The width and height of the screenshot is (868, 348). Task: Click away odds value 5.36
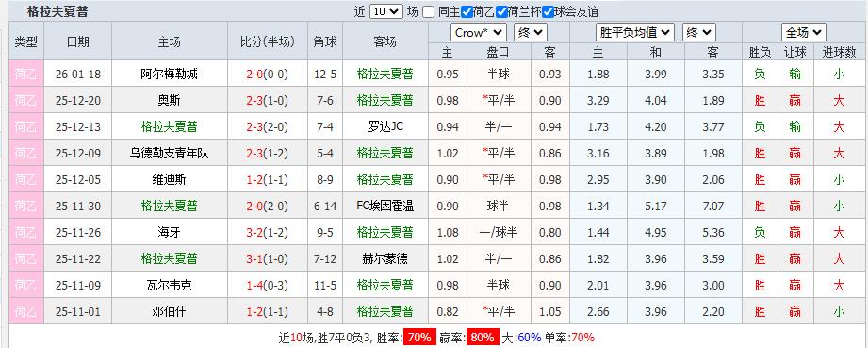point(713,232)
